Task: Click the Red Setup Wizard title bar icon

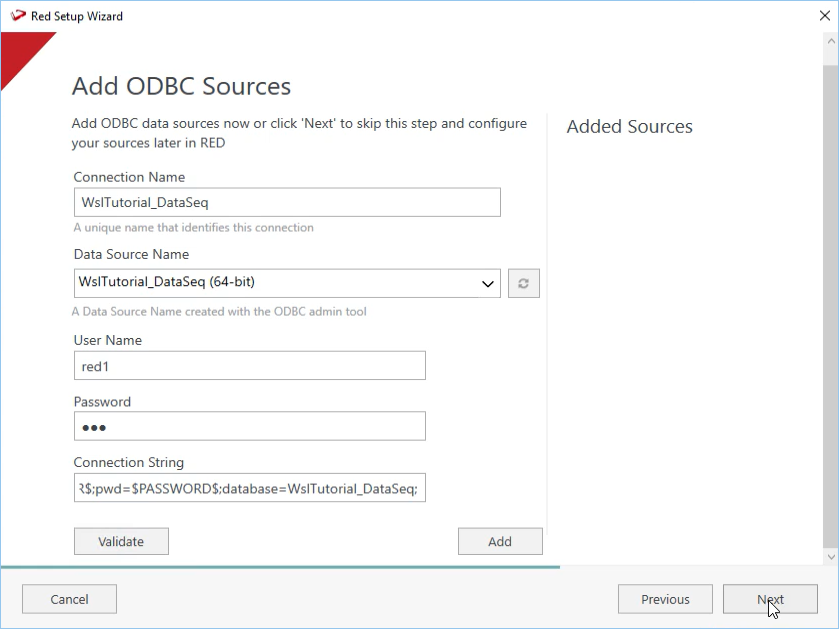Action: (x=17, y=16)
